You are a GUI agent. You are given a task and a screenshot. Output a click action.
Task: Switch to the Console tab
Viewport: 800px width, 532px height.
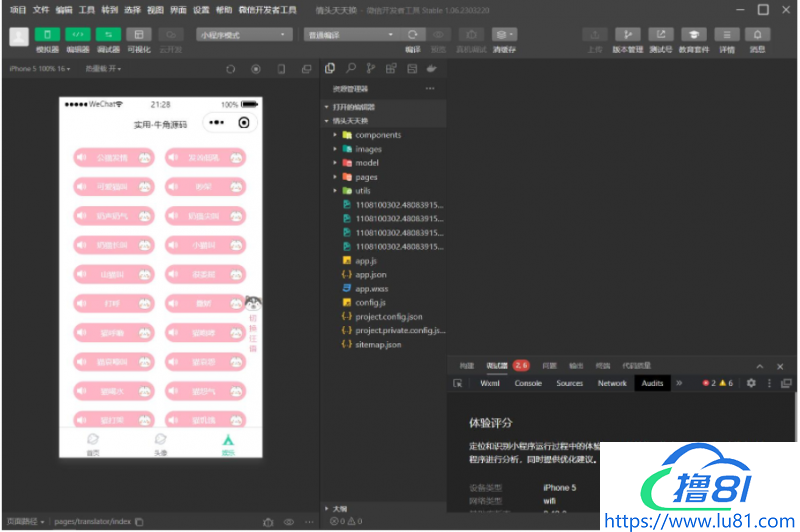point(528,383)
